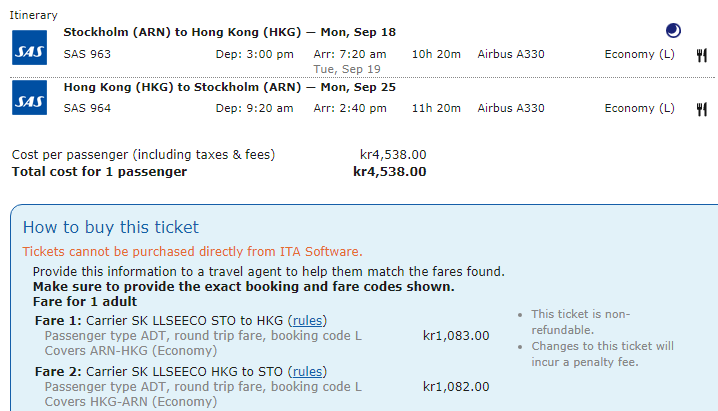The height and width of the screenshot is (411, 718).
Task: Click the SAS logo for flight SAS 963
Action: (x=29, y=48)
